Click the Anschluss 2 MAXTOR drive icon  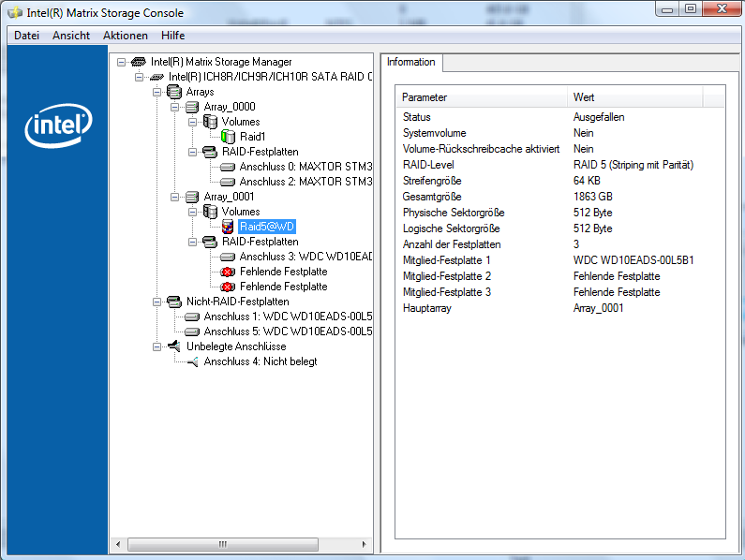(228, 182)
